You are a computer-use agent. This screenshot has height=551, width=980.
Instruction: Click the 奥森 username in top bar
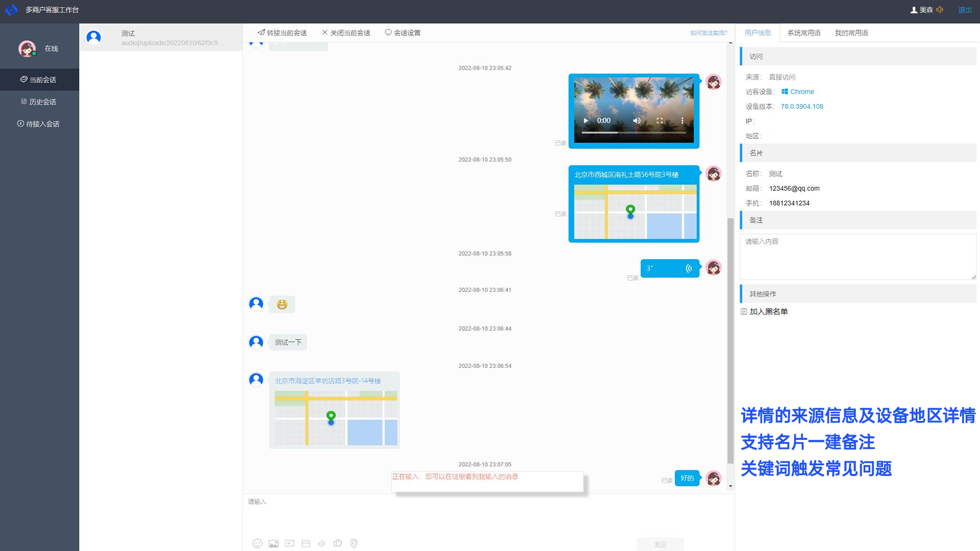point(926,10)
